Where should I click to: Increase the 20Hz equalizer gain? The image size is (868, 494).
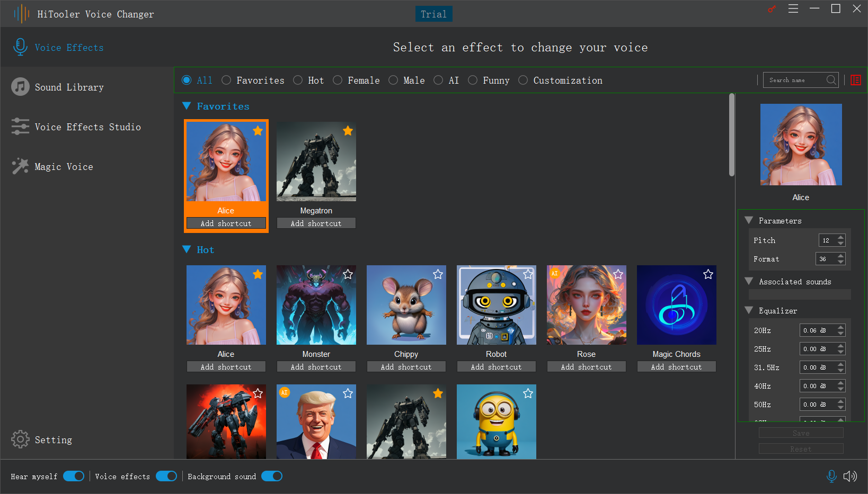(841, 327)
